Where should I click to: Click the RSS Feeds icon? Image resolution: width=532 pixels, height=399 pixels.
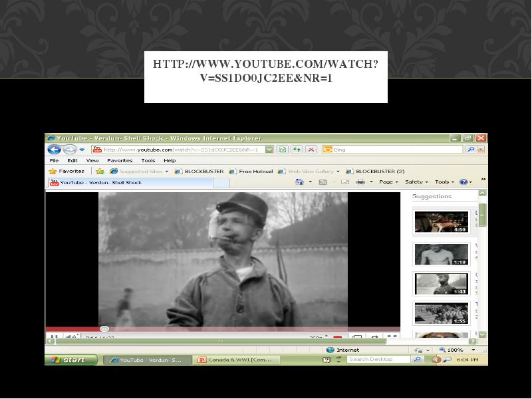coord(323,182)
